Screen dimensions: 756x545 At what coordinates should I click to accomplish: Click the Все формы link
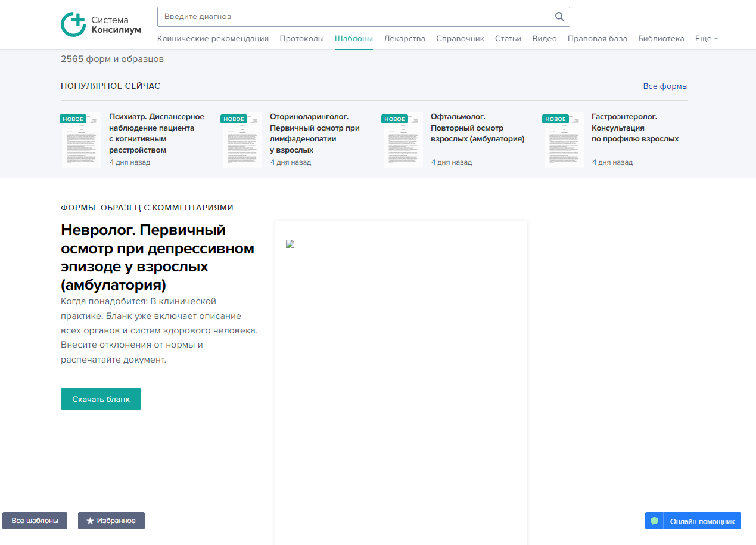coord(665,86)
